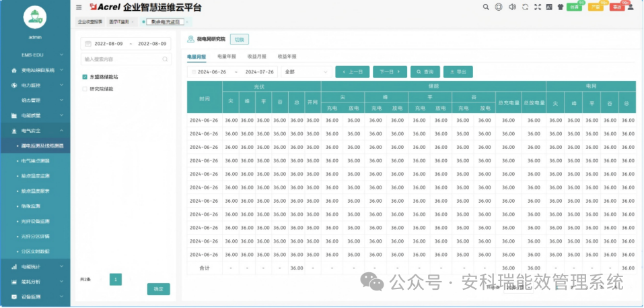Open the language switch icon in top bar
This screenshot has width=644, height=308.
click(549, 7)
